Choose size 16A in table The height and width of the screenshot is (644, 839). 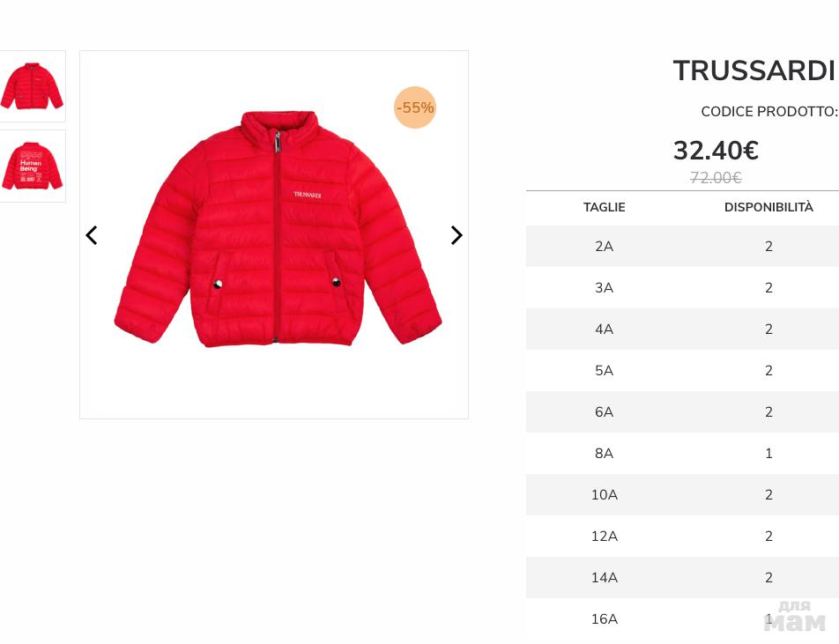coord(604,619)
